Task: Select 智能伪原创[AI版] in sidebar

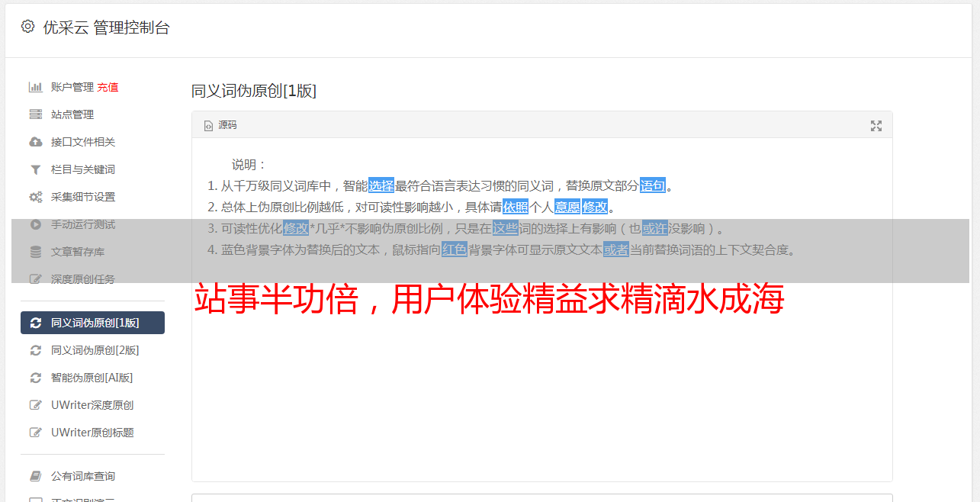Action: point(92,378)
